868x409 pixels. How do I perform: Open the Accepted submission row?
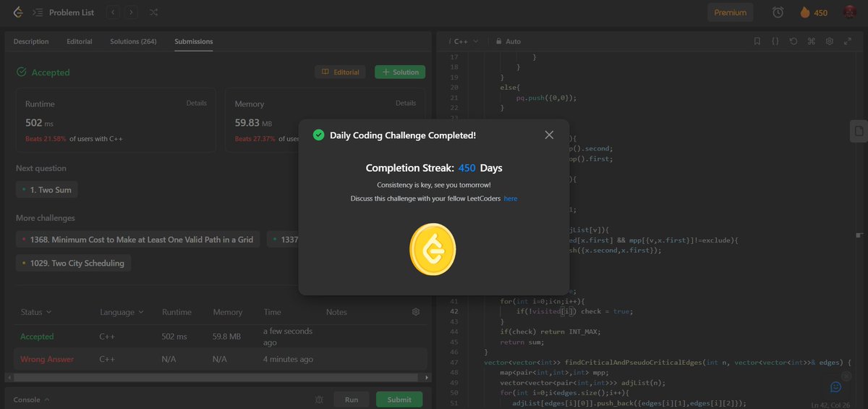[x=220, y=336]
